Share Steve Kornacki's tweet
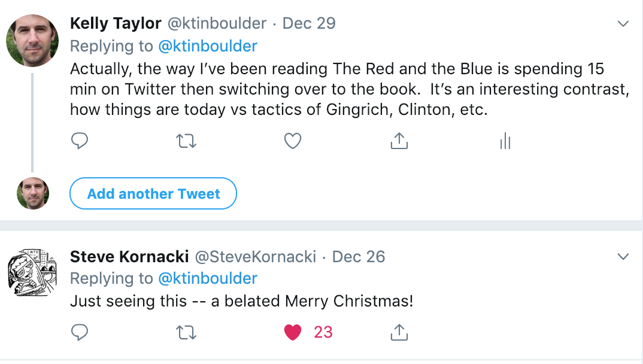This screenshot has width=643, height=364. tap(399, 332)
